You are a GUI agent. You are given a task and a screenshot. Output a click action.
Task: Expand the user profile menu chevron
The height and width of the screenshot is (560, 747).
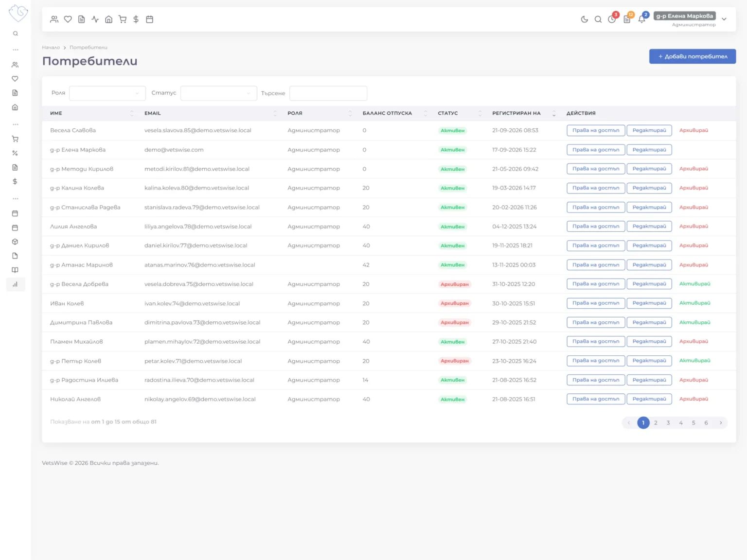point(724,19)
